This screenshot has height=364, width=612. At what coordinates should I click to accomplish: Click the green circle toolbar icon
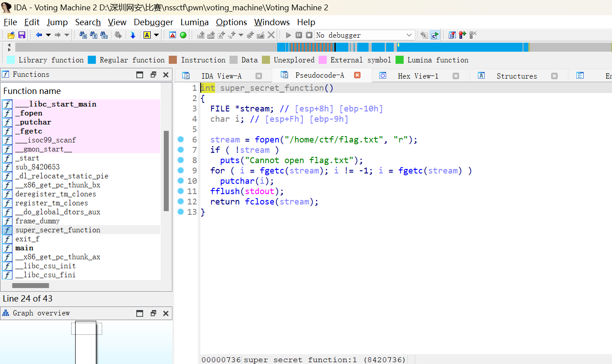183,35
